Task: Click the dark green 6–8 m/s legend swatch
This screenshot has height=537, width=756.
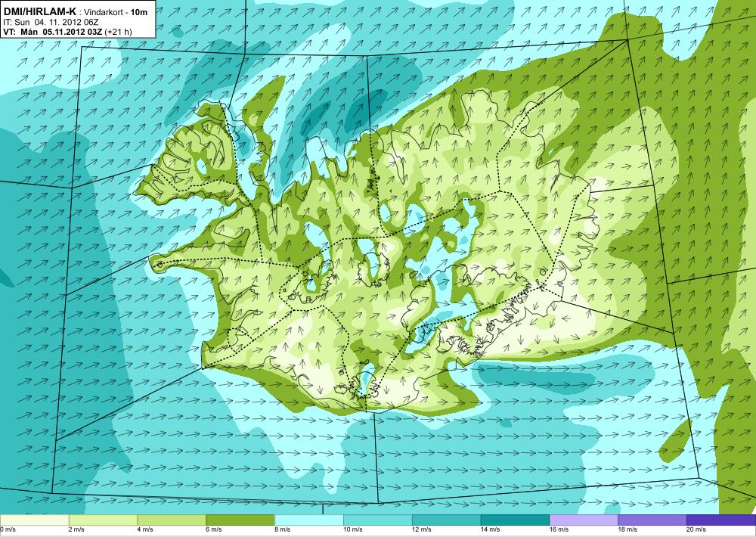Action: click(x=240, y=520)
